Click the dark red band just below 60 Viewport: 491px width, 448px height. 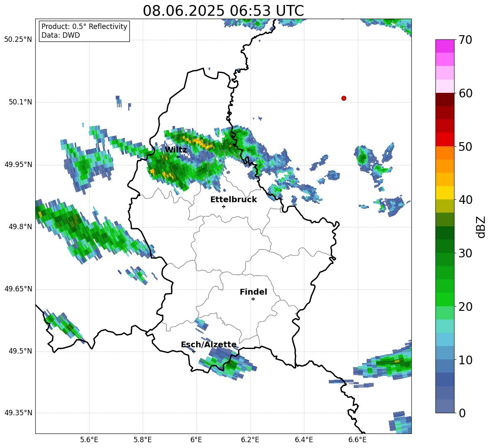point(445,99)
